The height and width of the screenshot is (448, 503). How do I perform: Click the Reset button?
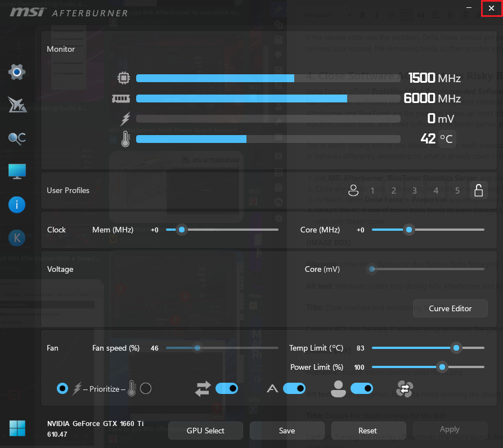(x=367, y=431)
